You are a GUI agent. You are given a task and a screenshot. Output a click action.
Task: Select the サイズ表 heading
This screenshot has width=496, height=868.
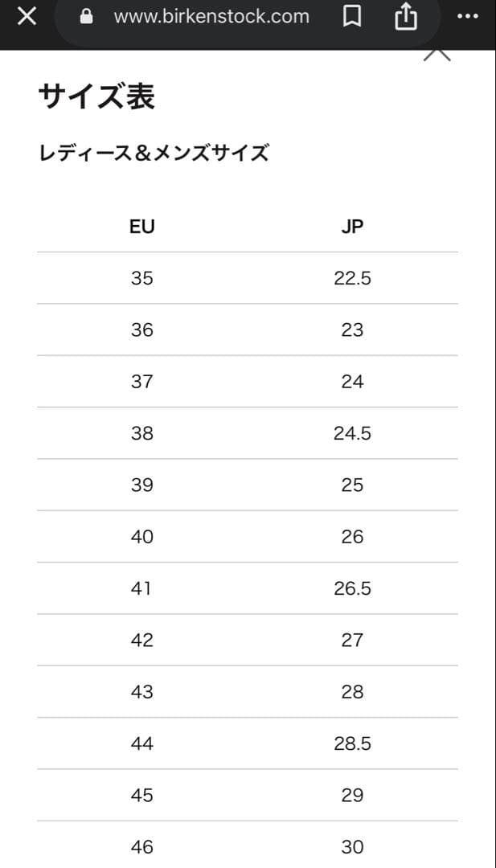click(96, 96)
